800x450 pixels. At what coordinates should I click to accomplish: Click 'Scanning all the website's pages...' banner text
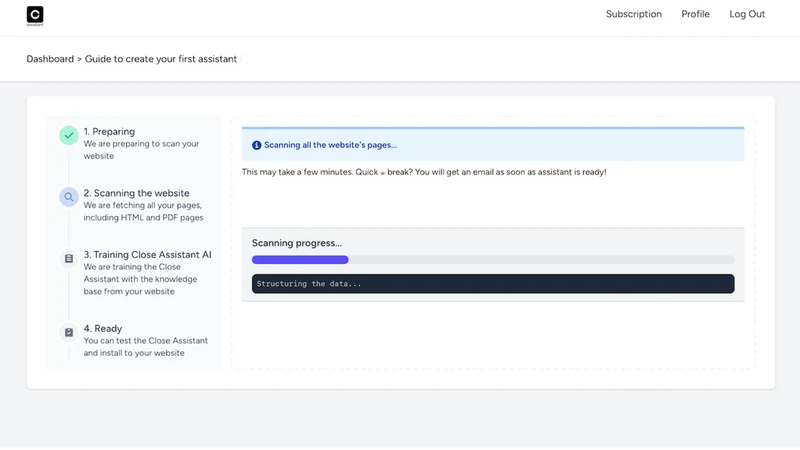tap(330, 145)
